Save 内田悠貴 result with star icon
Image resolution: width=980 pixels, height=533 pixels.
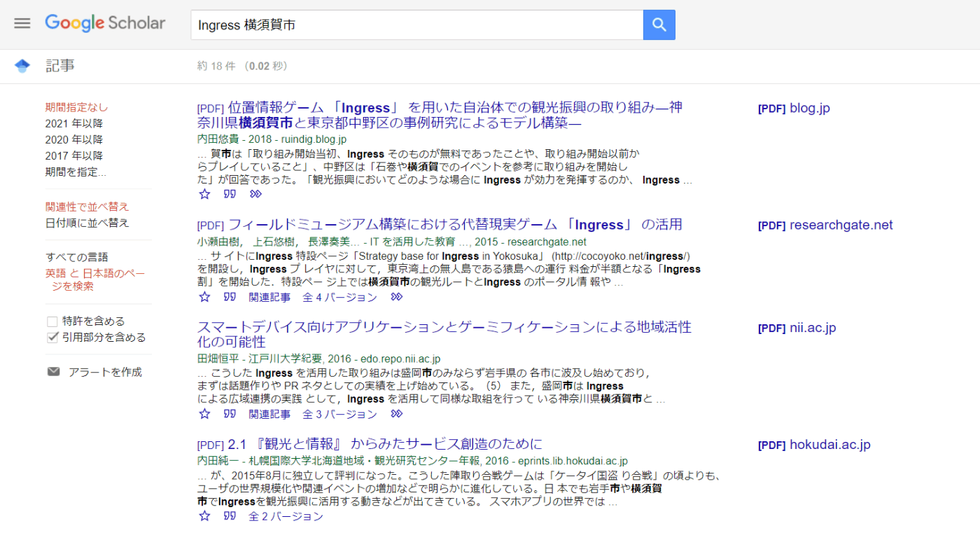(204, 194)
